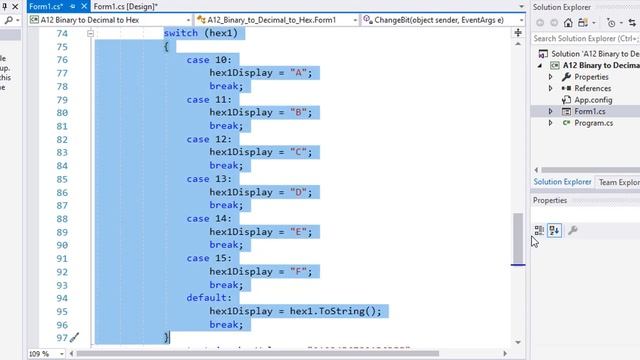Image resolution: width=640 pixels, height=360 pixels.
Task: Click on hex1Display = "D"; line
Action: click(261, 192)
